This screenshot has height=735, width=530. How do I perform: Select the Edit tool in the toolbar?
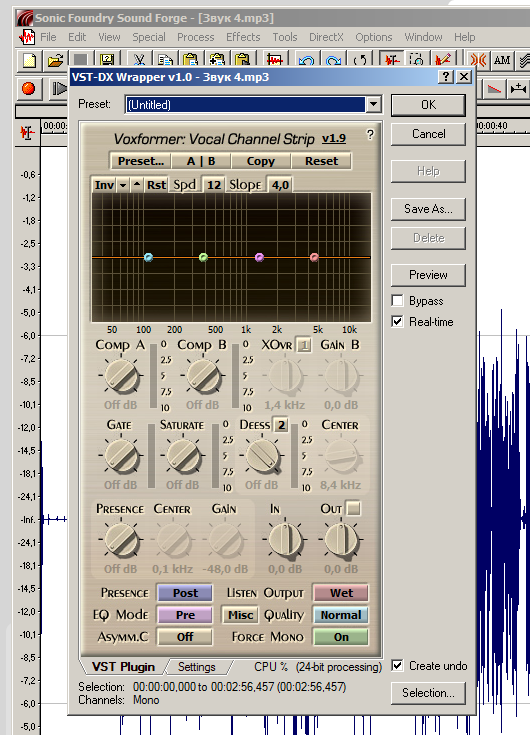click(391, 60)
